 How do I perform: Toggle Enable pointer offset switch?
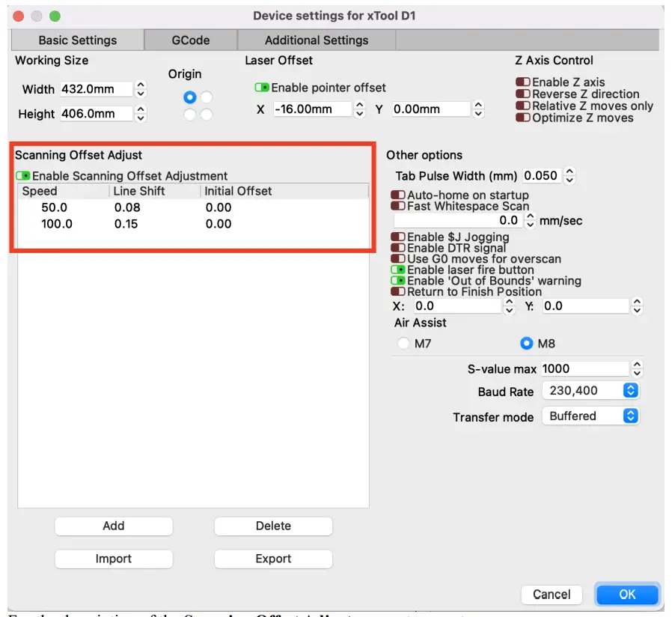coord(262,88)
